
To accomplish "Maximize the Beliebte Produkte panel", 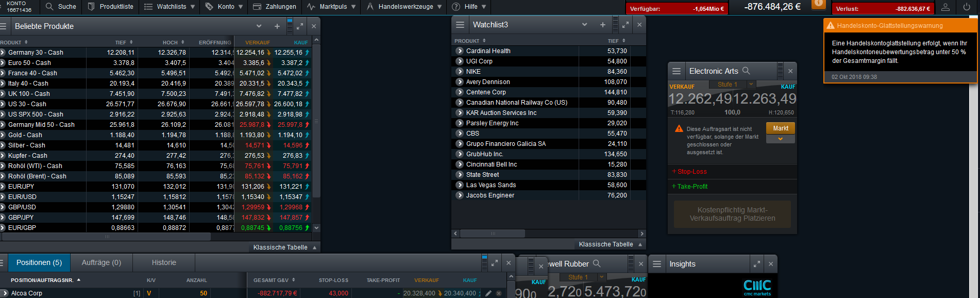I will (300, 26).
